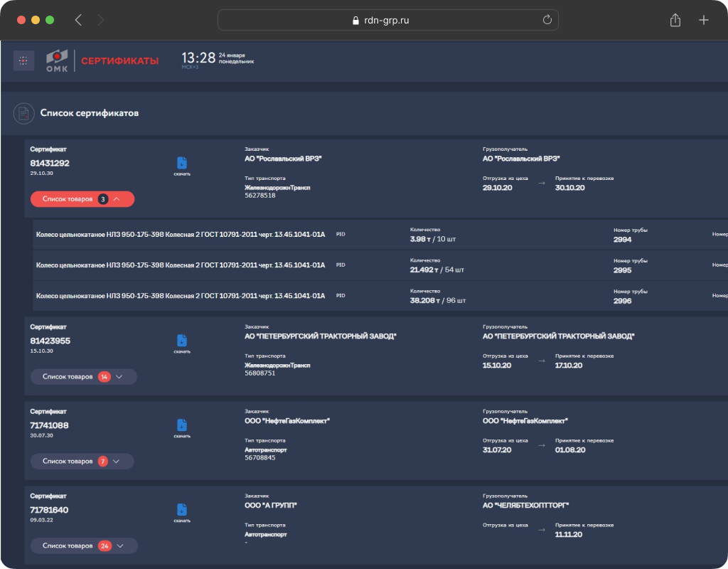The height and width of the screenshot is (569, 728).
Task: Download certificate 71741088 file
Action: pyautogui.click(x=182, y=428)
